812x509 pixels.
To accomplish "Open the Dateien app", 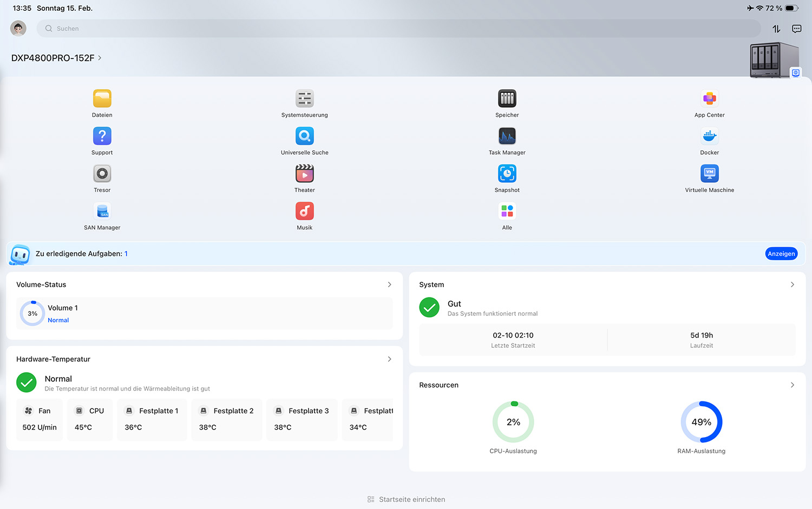I will [102, 99].
